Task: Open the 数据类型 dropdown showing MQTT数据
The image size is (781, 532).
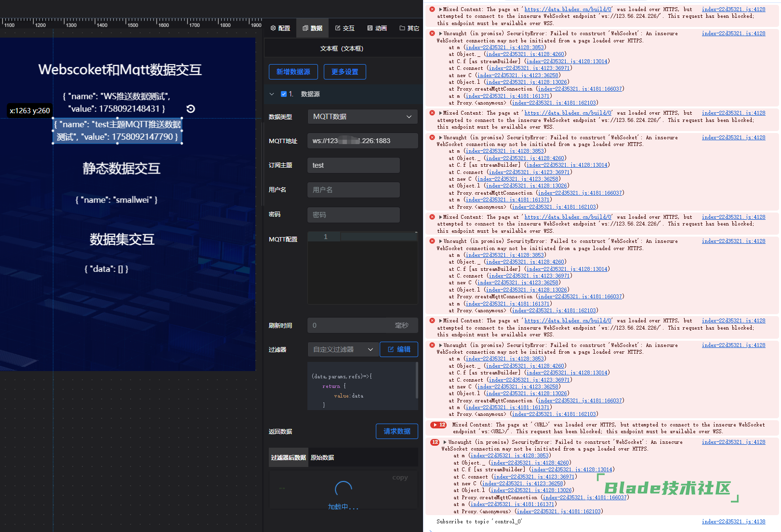Action: point(362,117)
